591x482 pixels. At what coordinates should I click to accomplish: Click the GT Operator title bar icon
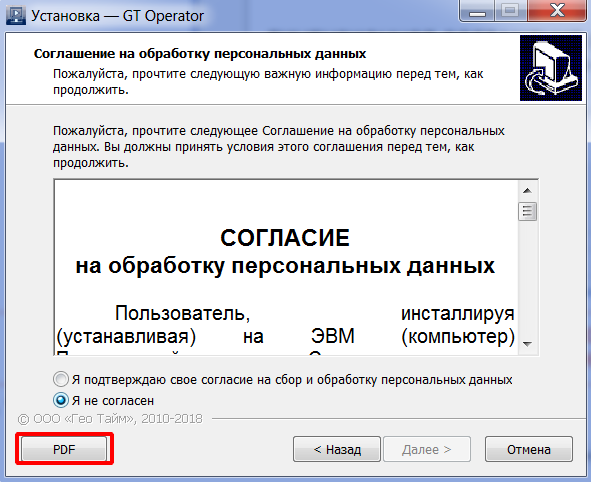pyautogui.click(x=16, y=16)
